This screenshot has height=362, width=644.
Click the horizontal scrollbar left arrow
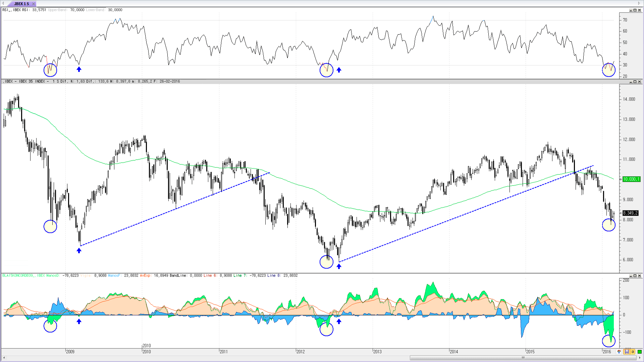[x=3, y=358]
